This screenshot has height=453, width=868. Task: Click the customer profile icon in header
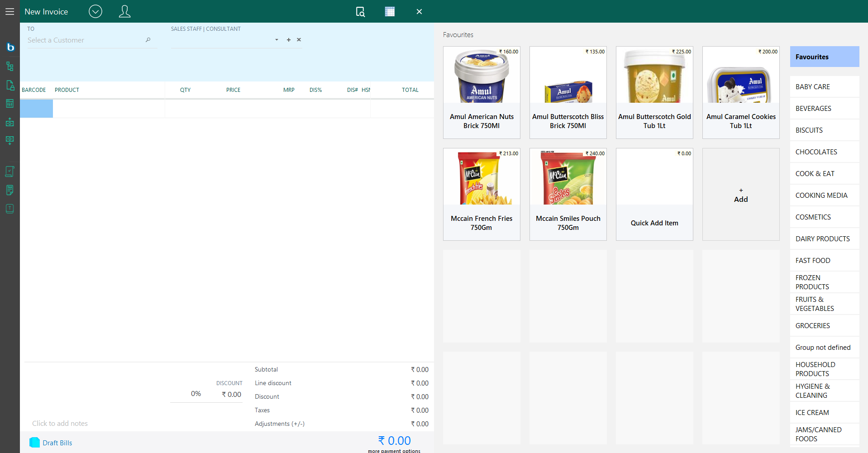(125, 11)
